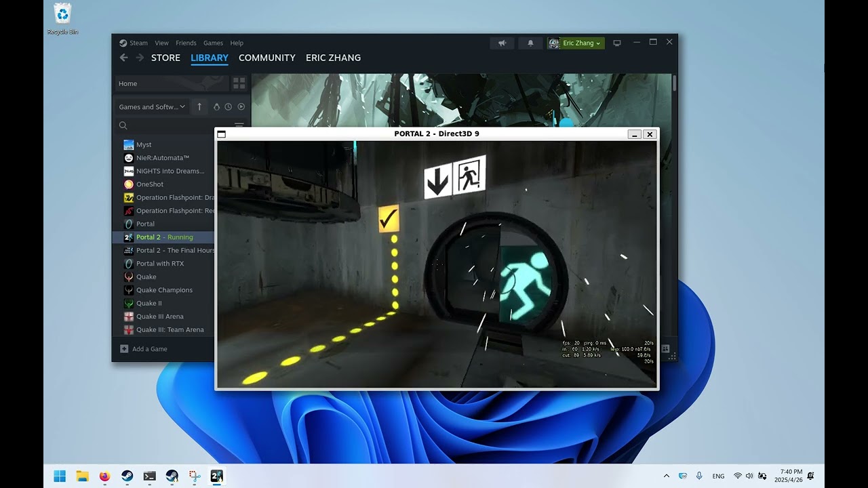Open advanced filter options beside search
Viewport: 868px width, 488px height.
click(239, 125)
